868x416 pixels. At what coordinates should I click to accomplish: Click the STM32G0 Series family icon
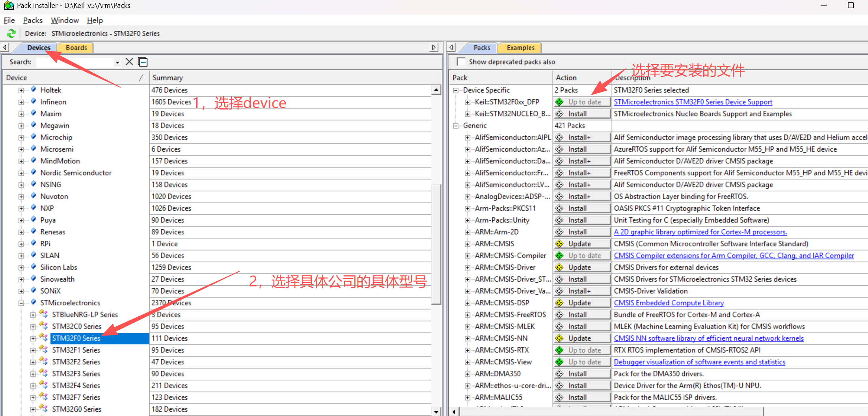click(x=44, y=409)
